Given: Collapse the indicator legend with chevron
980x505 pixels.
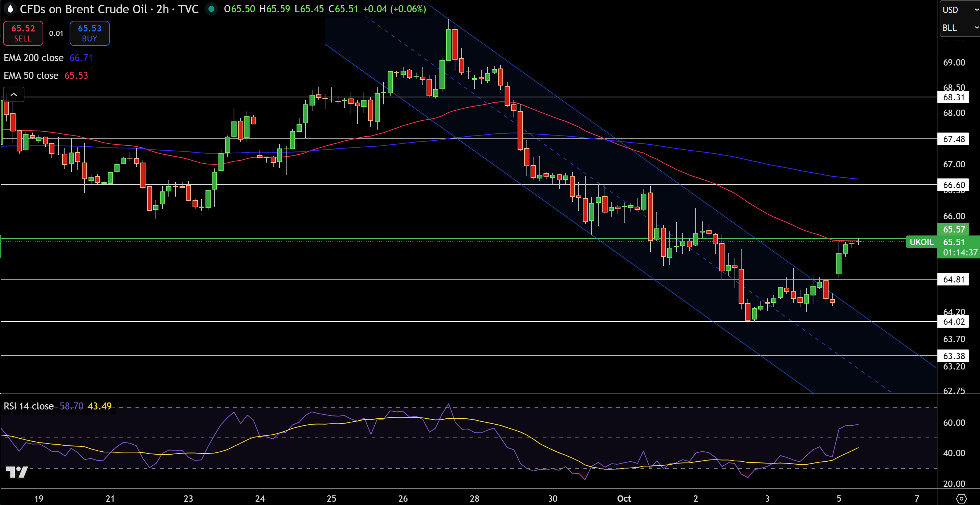Looking at the screenshot, I should click(14, 94).
